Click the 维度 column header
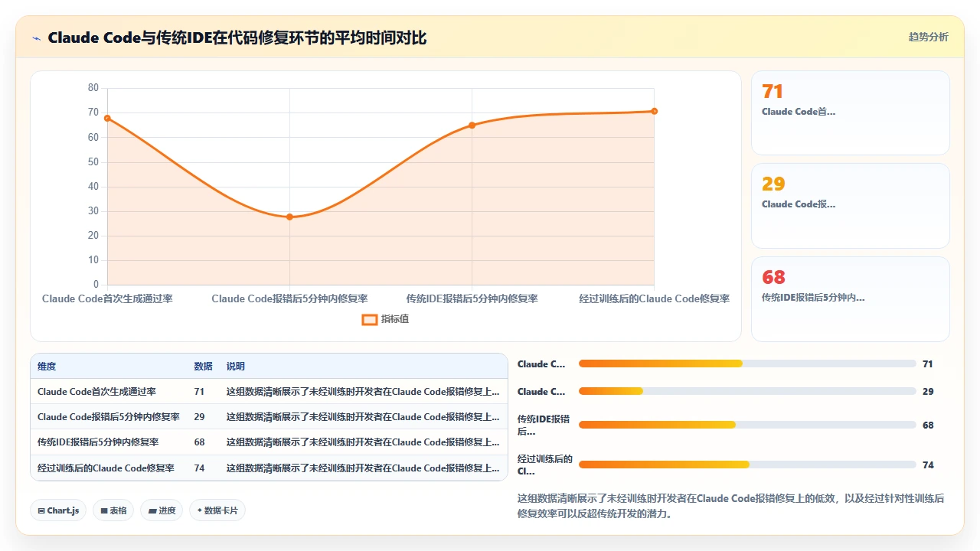 (x=47, y=367)
